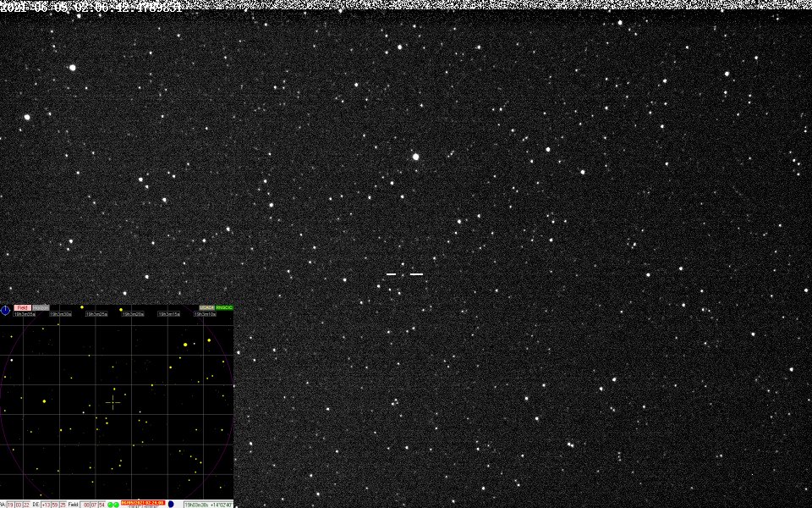The image size is (812, 508).
Task: Click the crosshair at star chart center
Action: pyautogui.click(x=113, y=401)
